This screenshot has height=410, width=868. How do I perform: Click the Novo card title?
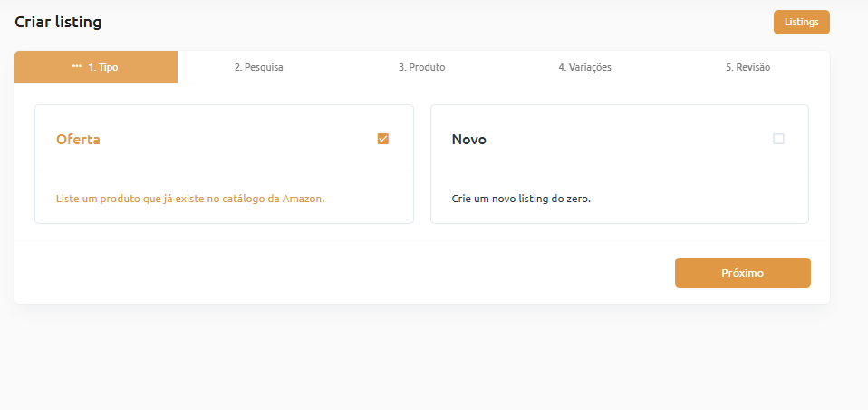pos(468,140)
